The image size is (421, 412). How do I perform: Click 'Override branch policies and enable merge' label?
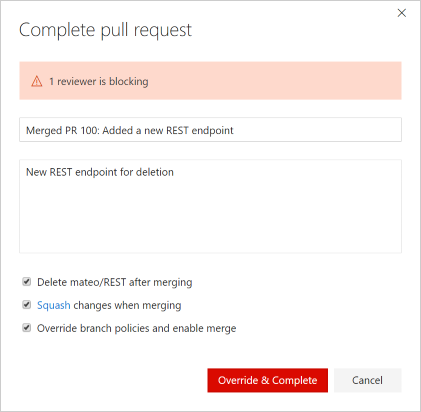point(137,328)
